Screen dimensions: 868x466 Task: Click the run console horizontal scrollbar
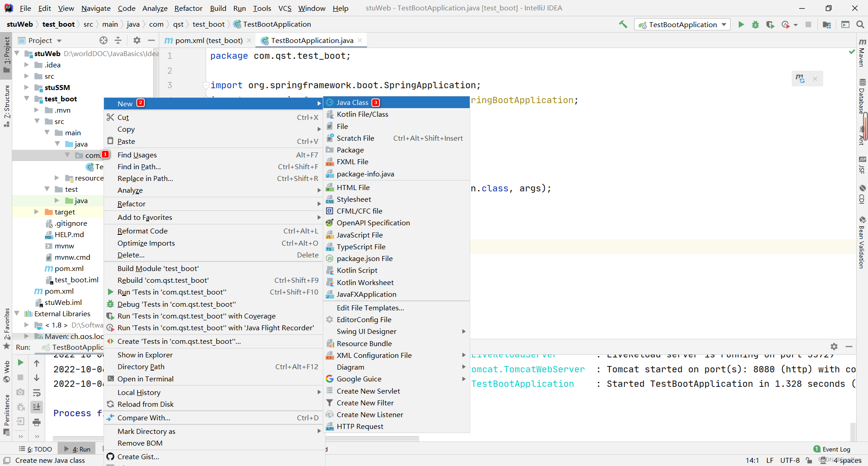tap(236, 438)
